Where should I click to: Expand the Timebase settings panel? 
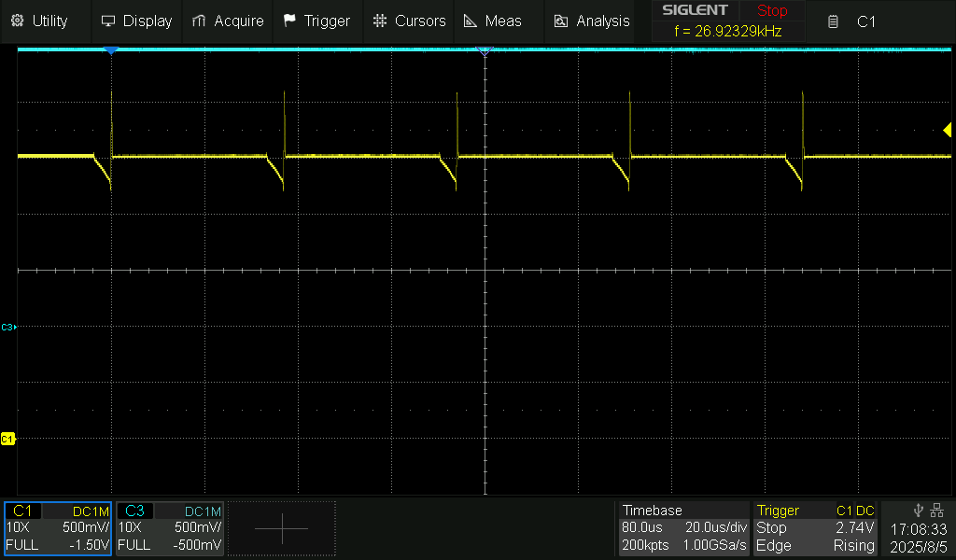click(683, 527)
